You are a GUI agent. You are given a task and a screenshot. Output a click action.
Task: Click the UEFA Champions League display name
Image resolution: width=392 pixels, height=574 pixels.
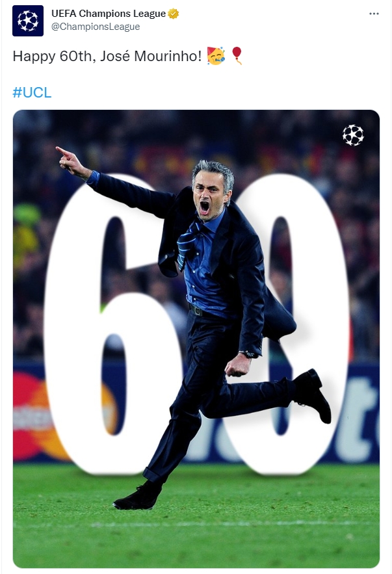tap(109, 14)
